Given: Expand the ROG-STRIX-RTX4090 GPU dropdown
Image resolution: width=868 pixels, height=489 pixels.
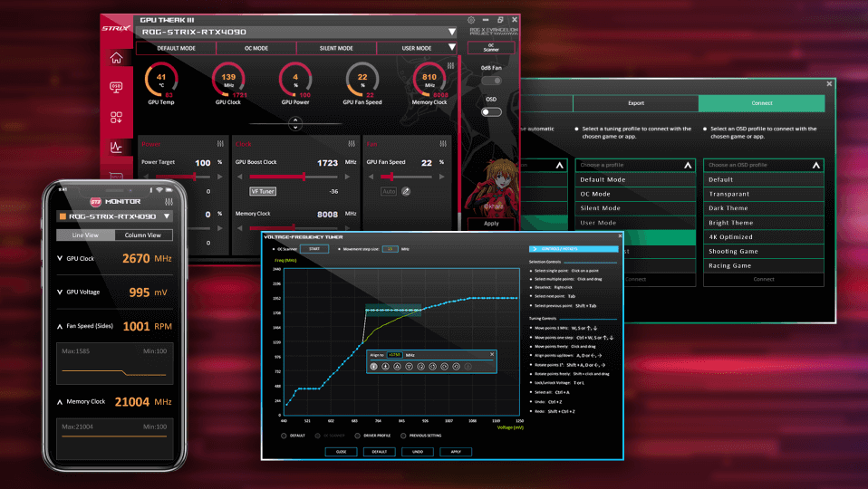Looking at the screenshot, I should (452, 32).
